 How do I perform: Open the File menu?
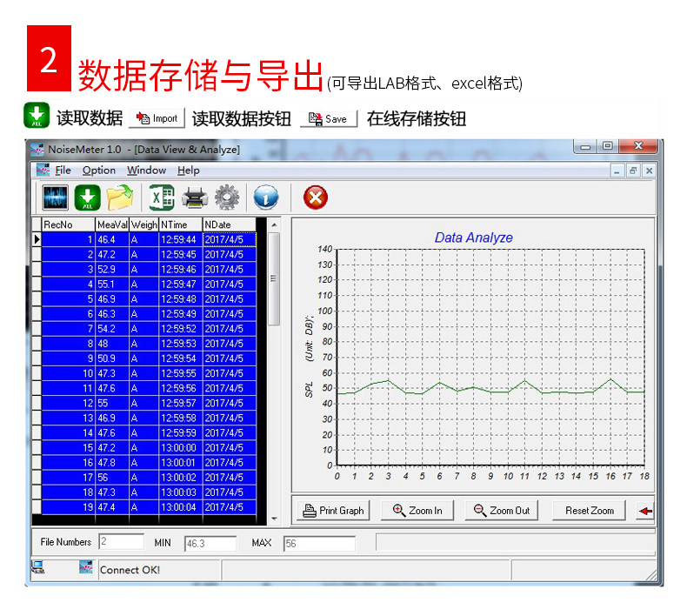63,171
